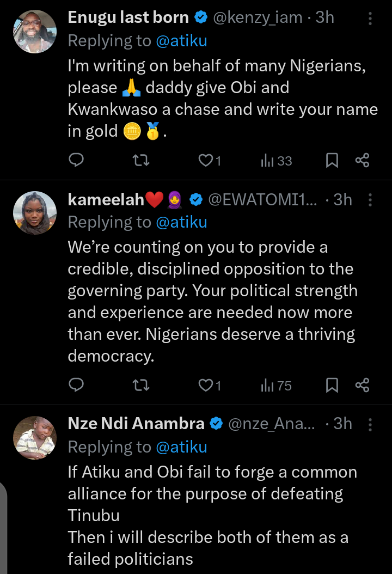This screenshot has width=392, height=574.
Task: Open the @kenzy_iam profile handle
Action: point(257,17)
